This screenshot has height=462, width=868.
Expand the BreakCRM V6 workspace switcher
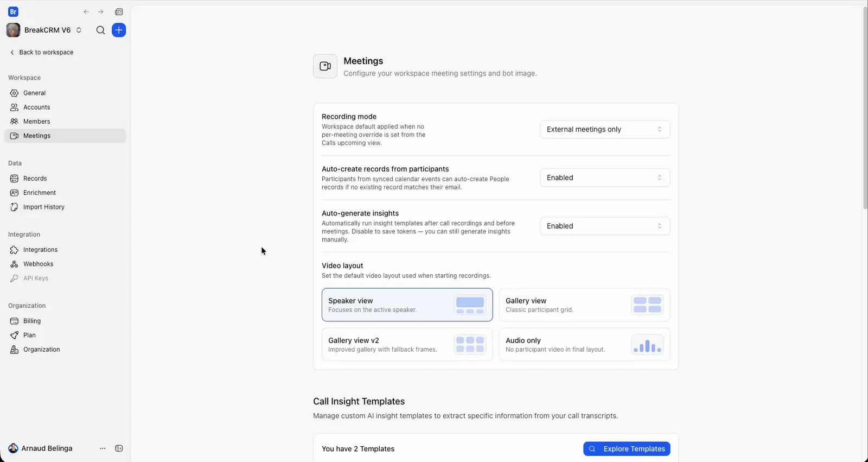44,30
